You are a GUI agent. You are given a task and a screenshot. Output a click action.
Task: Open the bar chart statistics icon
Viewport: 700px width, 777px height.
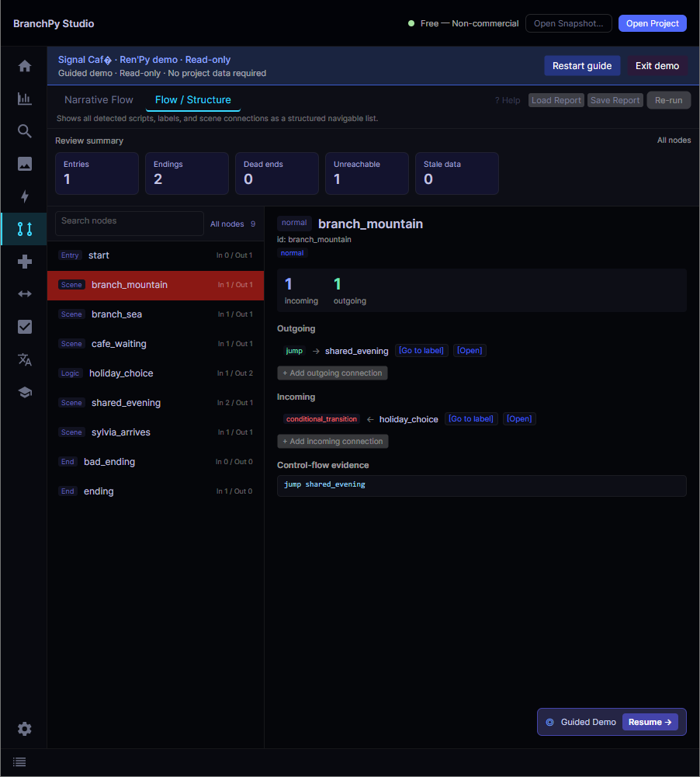(x=24, y=99)
